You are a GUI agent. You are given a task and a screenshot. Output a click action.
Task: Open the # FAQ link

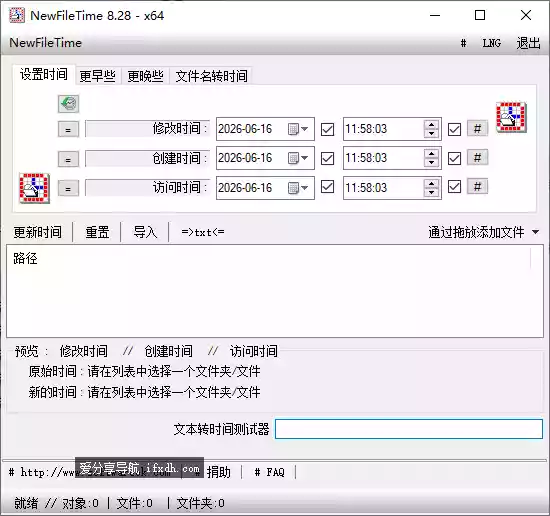[x=269, y=472]
